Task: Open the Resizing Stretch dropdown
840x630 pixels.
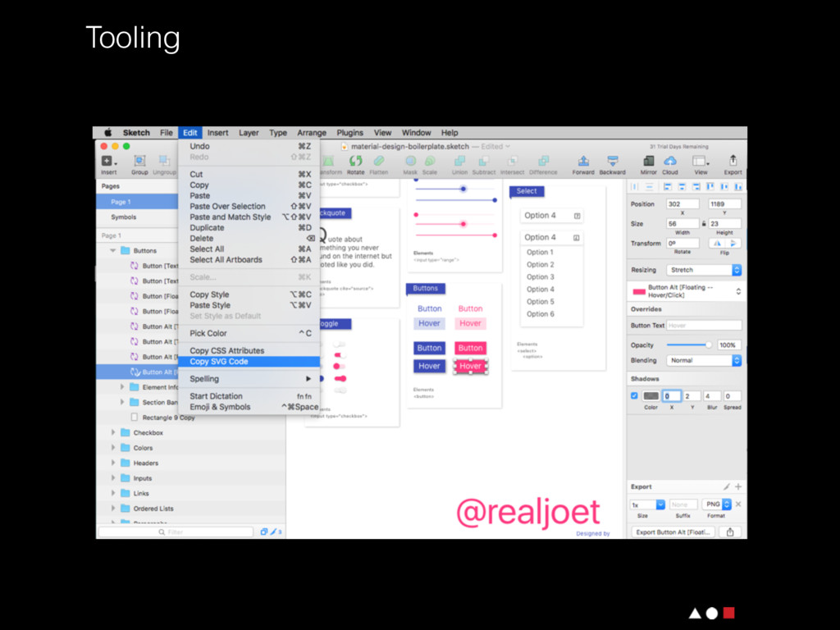Action: tap(704, 270)
